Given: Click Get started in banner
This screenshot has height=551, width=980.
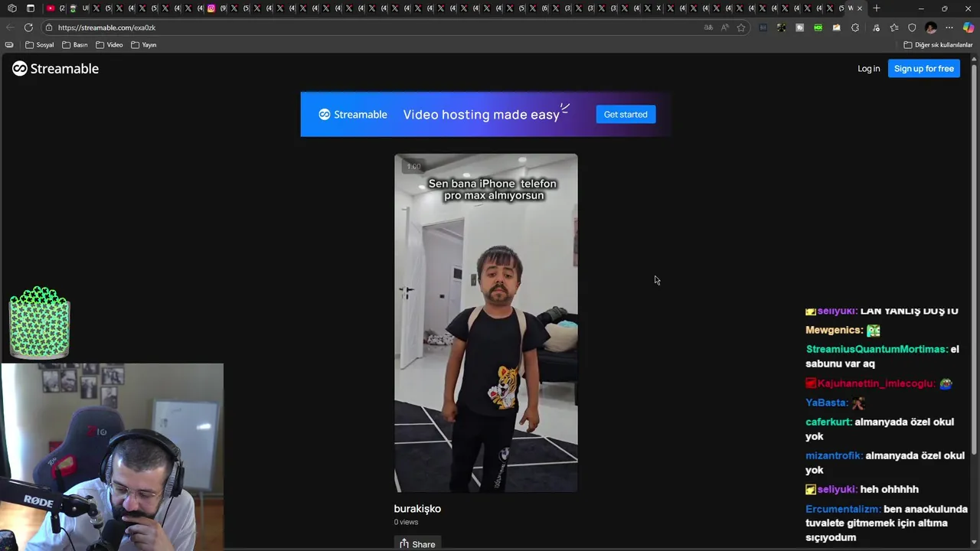Looking at the screenshot, I should 626,115.
